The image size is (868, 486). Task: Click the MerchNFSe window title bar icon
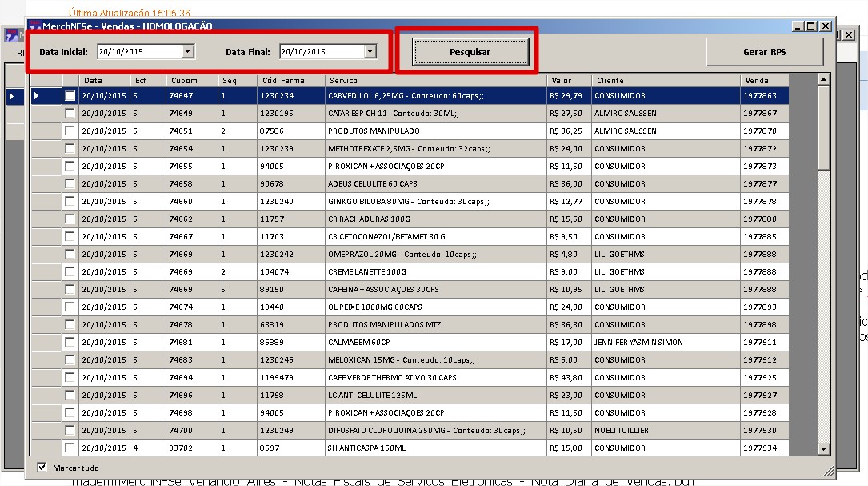click(x=34, y=26)
